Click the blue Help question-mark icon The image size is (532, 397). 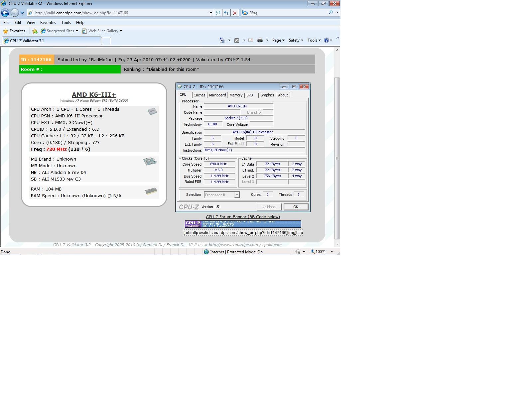(x=327, y=40)
